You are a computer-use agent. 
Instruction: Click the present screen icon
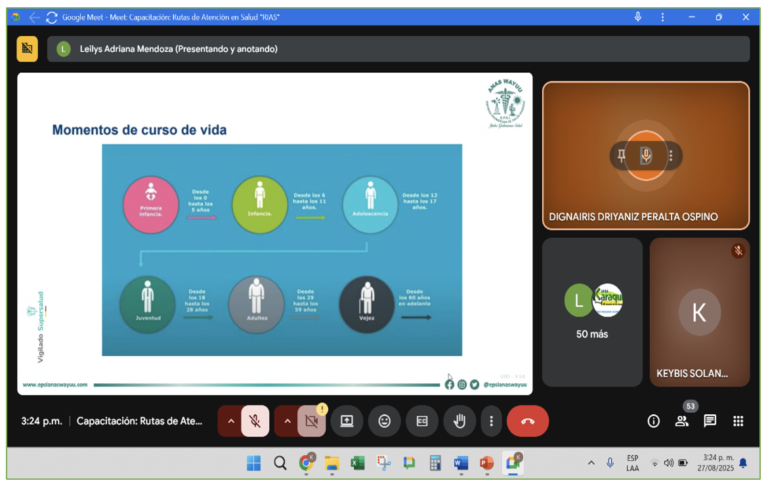click(347, 421)
